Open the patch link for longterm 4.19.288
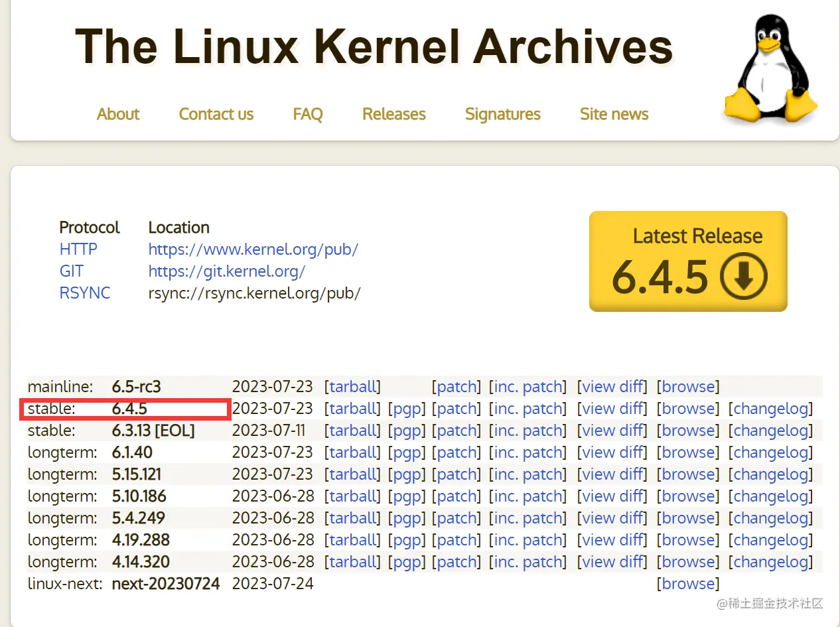This screenshot has height=627, width=840. 457,540
